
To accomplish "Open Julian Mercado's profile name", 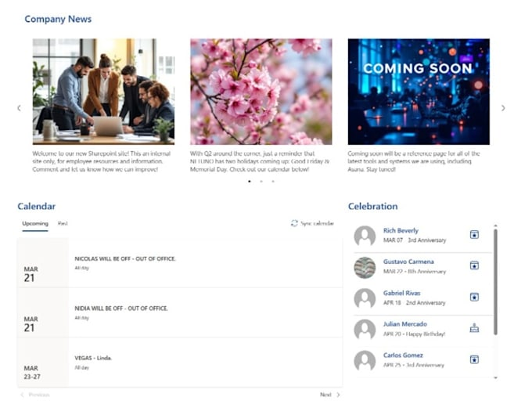I will click(405, 324).
